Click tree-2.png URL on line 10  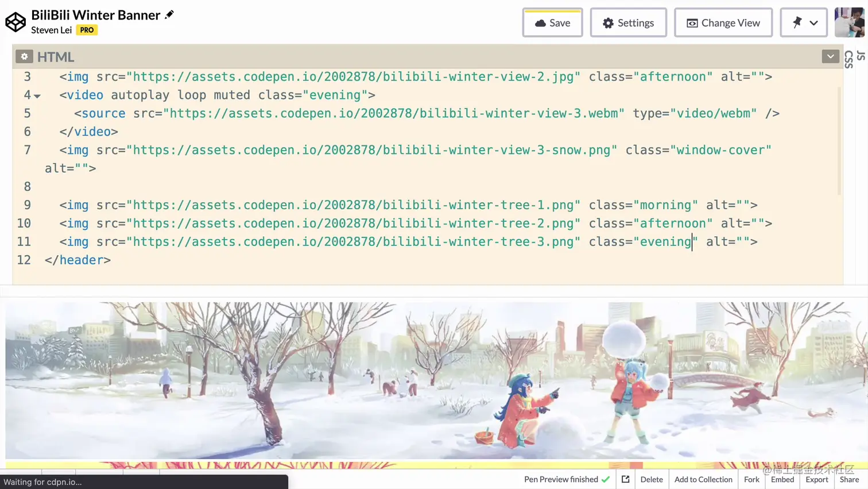[353, 224]
